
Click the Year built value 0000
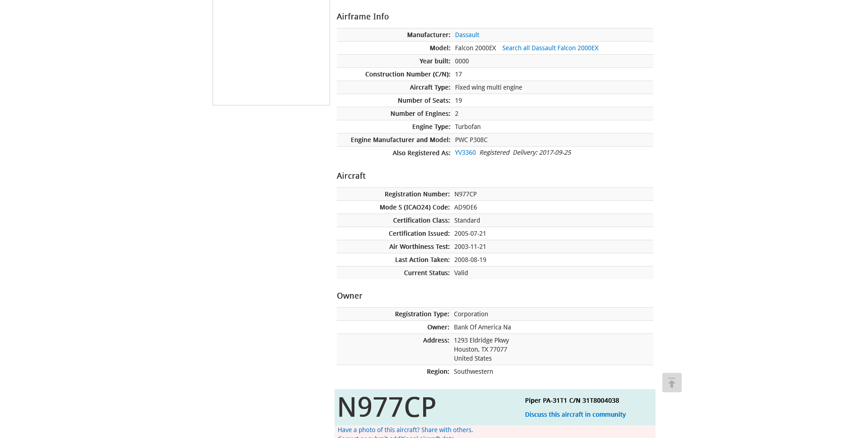pyautogui.click(x=462, y=61)
